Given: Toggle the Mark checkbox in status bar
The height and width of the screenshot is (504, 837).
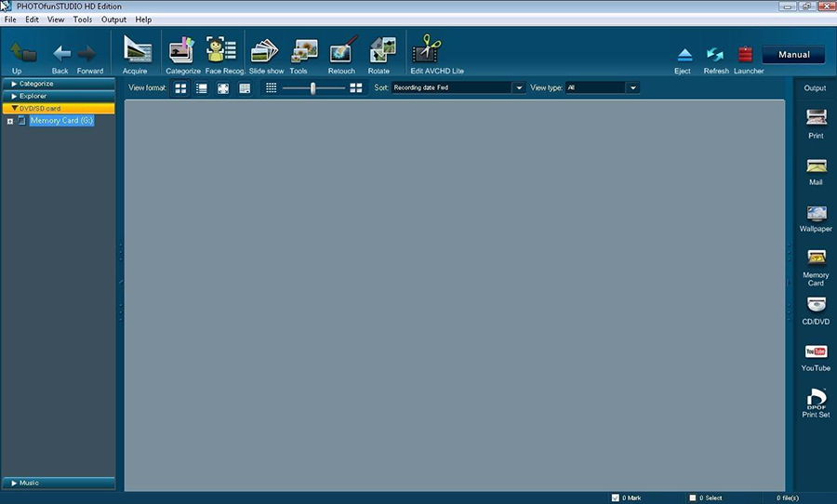Looking at the screenshot, I should pyautogui.click(x=616, y=497).
